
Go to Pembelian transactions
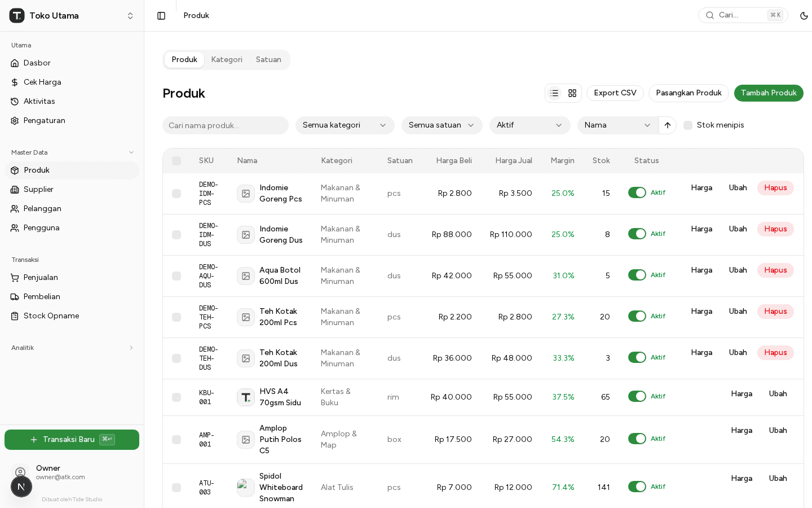pyautogui.click(x=72, y=297)
